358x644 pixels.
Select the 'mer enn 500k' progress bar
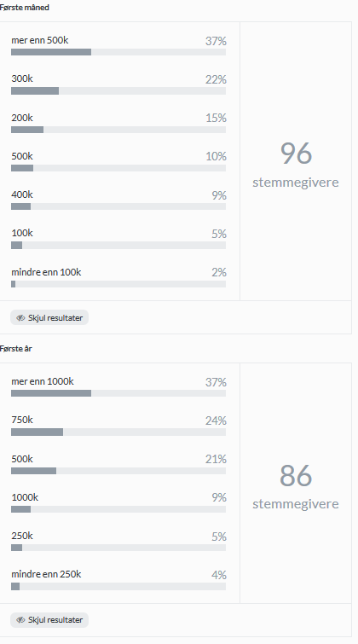118,52
